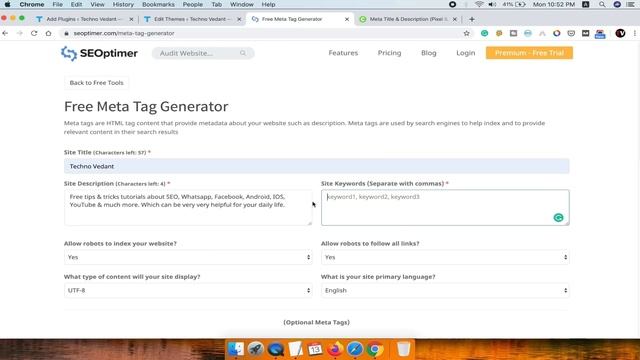640x360 pixels.
Task: Open the Wi-Fi status menu
Action: pos(479,4)
